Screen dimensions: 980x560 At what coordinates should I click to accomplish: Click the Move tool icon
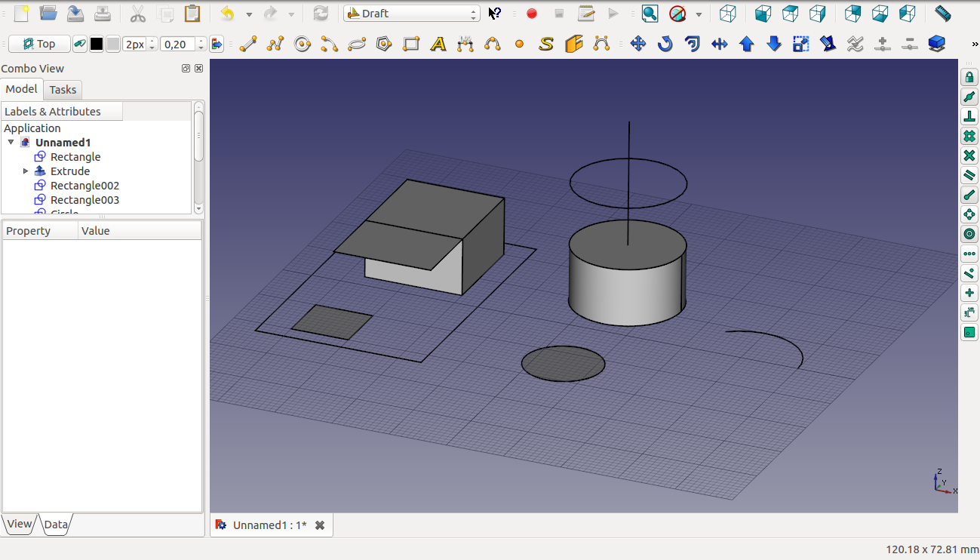pos(638,45)
